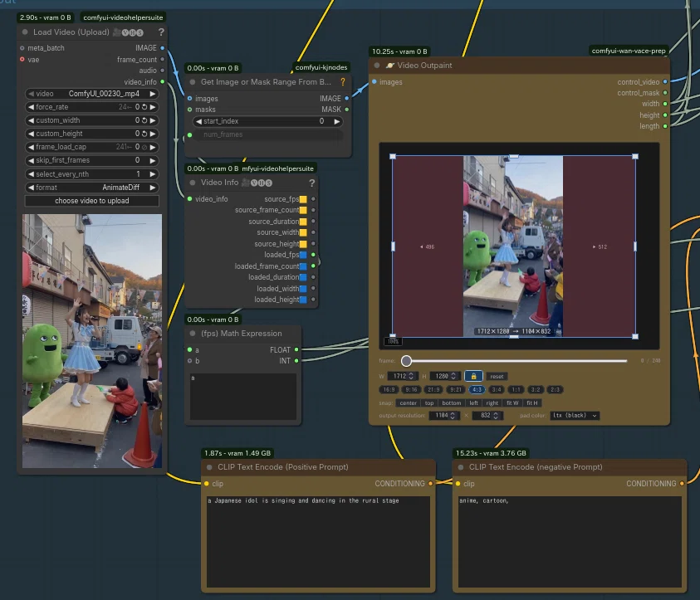Decrease start_index with left arrow
Screen dimensions: 700x600
(x=198, y=121)
